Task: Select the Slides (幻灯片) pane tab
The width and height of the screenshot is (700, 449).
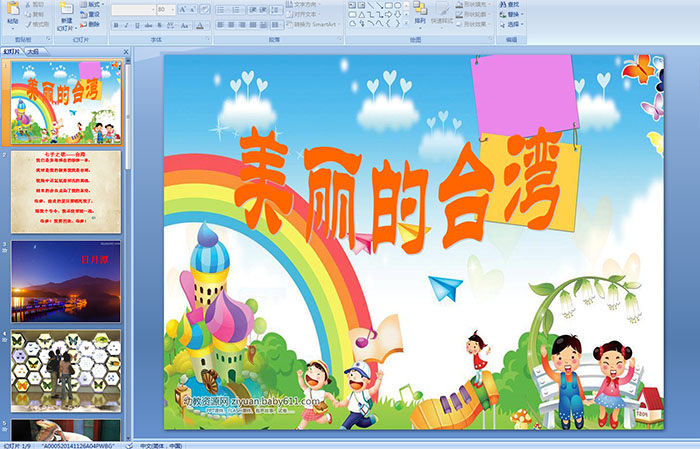Action: pyautogui.click(x=12, y=50)
